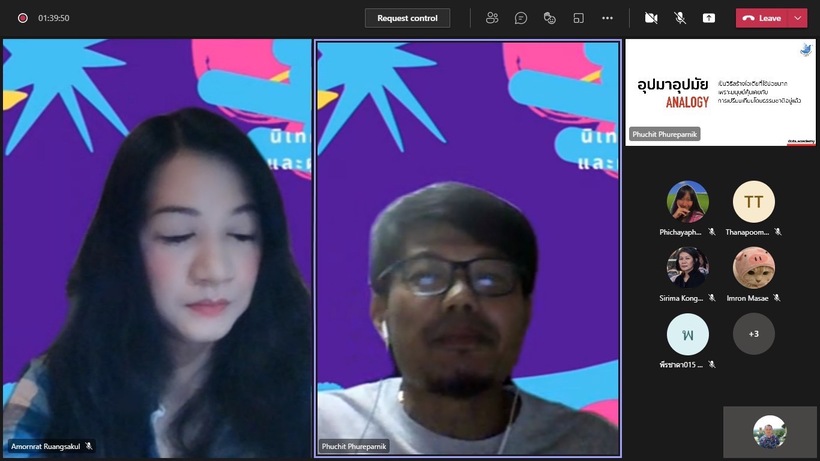This screenshot has height=461, width=820.
Task: Click the TT Thanapoom participant avatar
Action: [x=753, y=201]
